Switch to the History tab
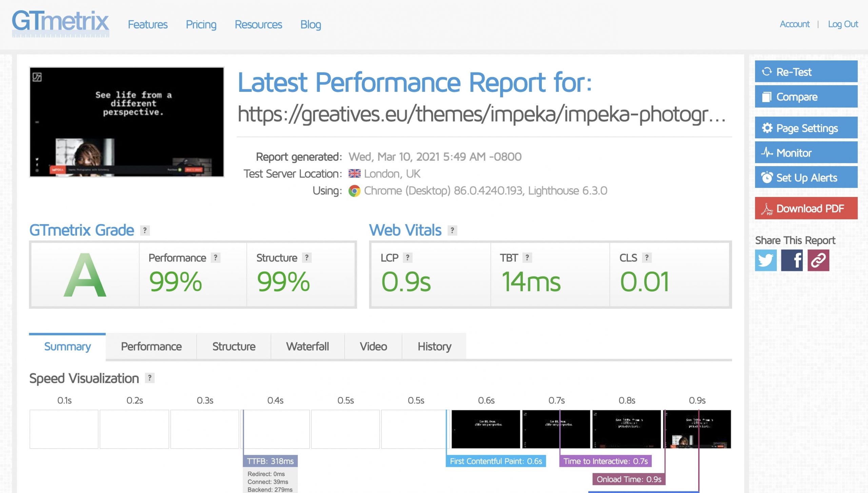The image size is (868, 493). click(434, 346)
